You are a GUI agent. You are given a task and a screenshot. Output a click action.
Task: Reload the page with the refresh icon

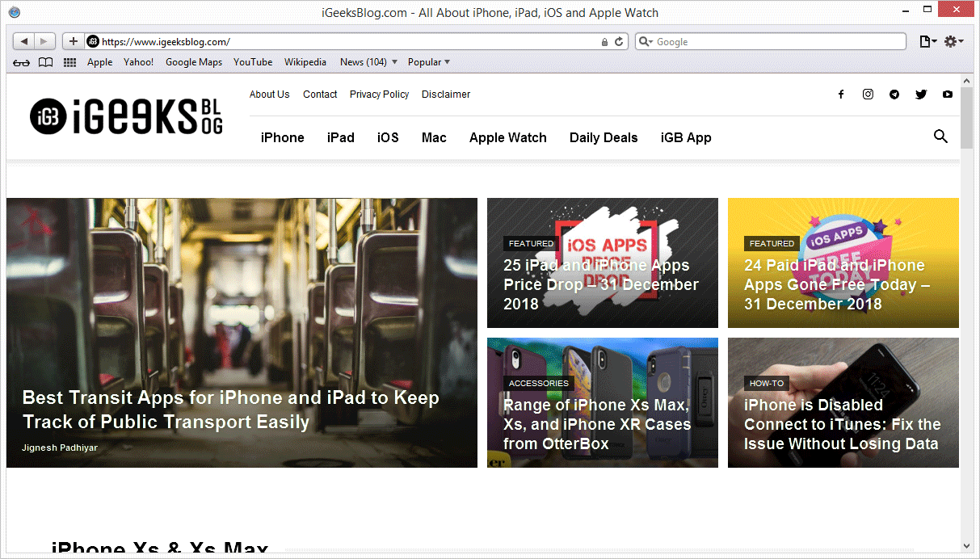620,41
